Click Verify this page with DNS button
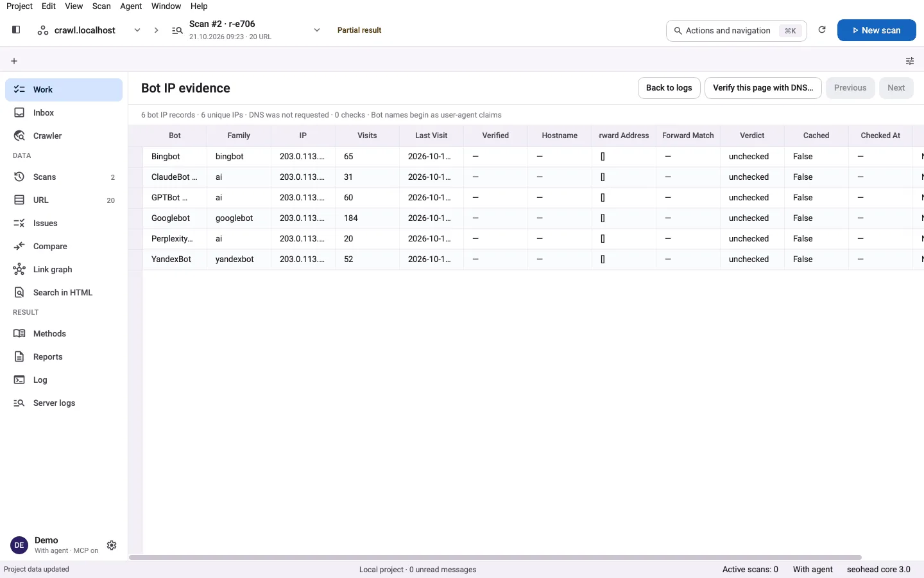The width and height of the screenshot is (924, 578). pyautogui.click(x=763, y=88)
